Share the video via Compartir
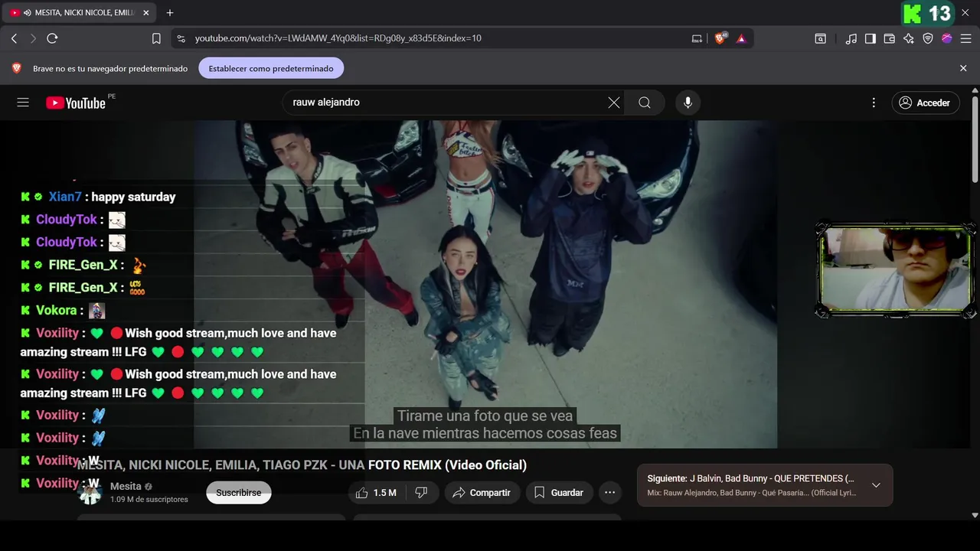This screenshot has height=551, width=980. (x=482, y=493)
